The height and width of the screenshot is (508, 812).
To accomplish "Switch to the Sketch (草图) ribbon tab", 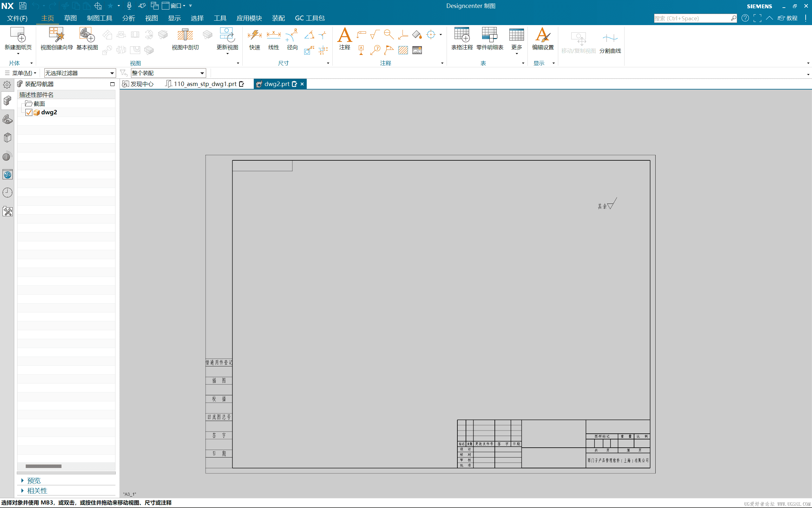I will click(70, 18).
